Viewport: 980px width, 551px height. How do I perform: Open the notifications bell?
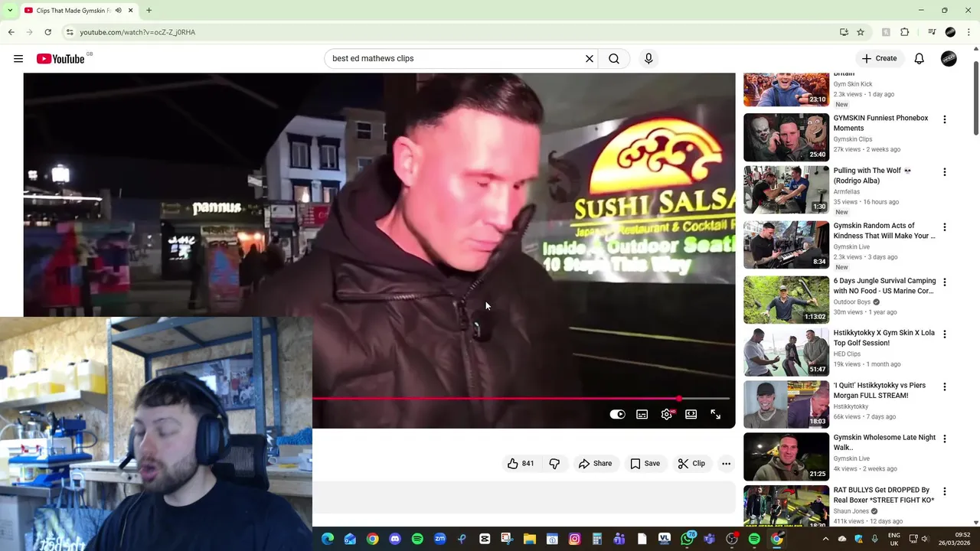point(920,59)
